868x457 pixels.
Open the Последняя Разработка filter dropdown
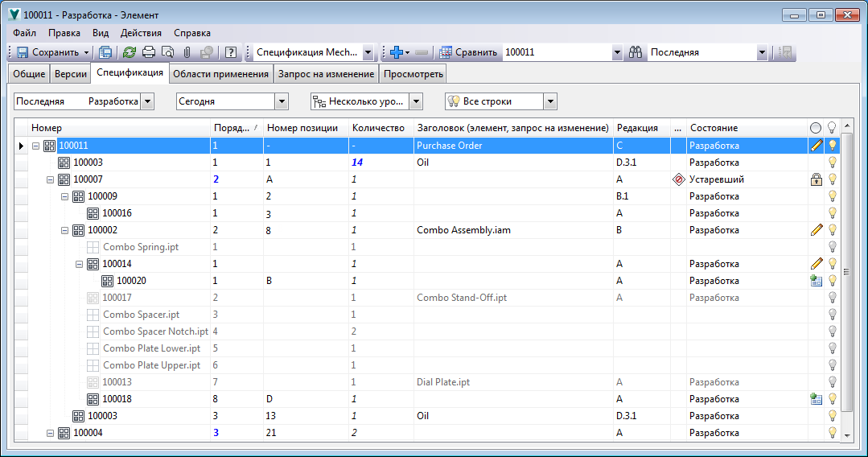point(147,101)
